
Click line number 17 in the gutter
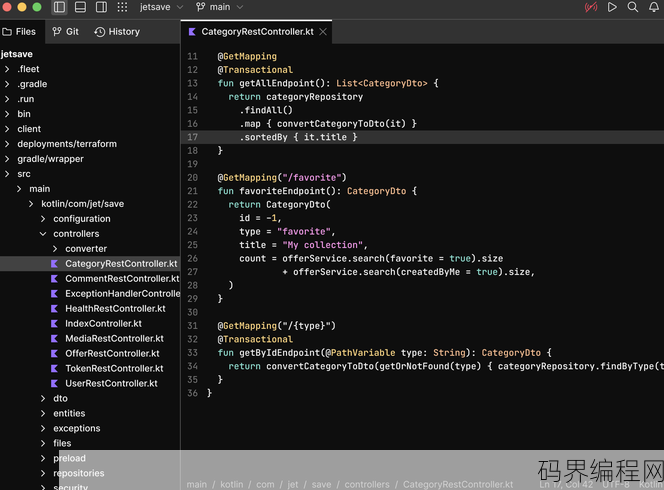point(192,137)
